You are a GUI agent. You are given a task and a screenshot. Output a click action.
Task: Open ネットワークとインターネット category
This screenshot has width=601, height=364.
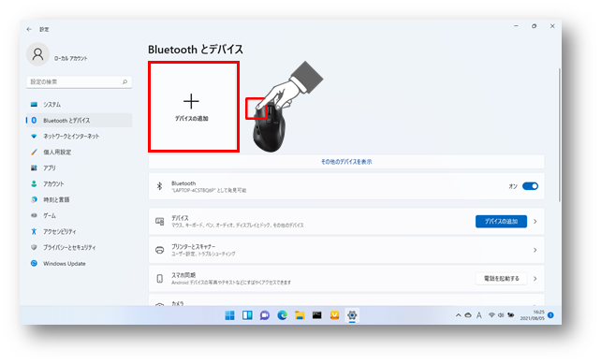coord(79,136)
